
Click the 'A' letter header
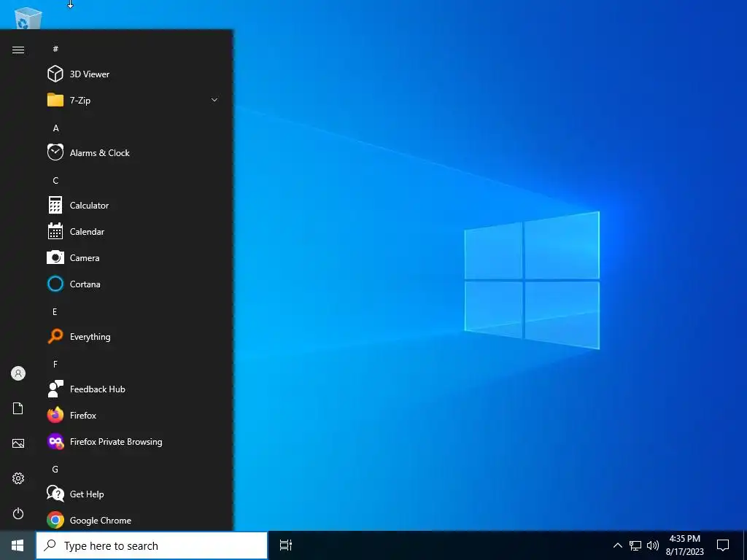tap(55, 128)
